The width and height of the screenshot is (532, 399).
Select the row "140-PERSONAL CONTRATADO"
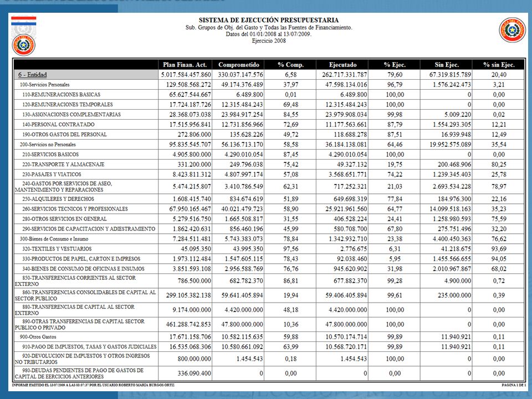[269, 125]
